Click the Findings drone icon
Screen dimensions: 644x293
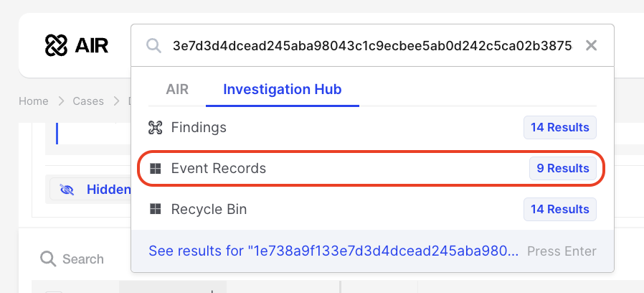tap(155, 128)
